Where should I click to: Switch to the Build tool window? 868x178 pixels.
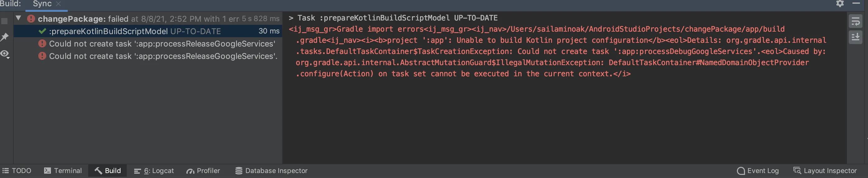[x=108, y=171]
